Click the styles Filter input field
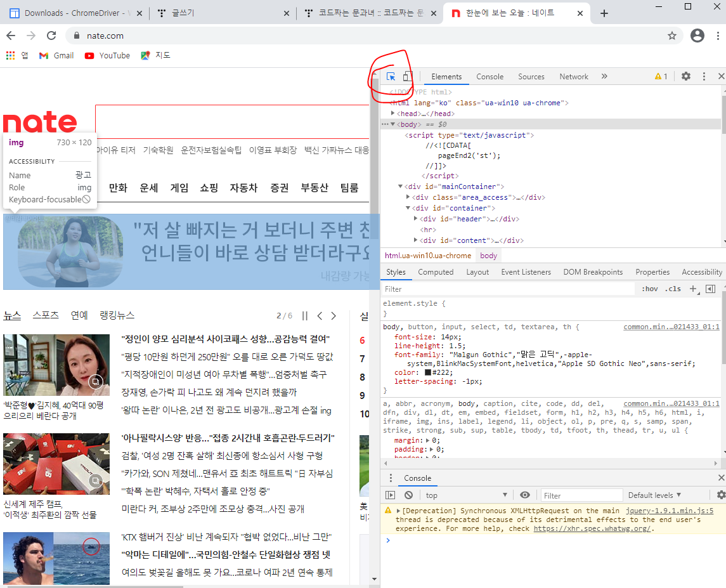The height and width of the screenshot is (588, 726). 508,289
